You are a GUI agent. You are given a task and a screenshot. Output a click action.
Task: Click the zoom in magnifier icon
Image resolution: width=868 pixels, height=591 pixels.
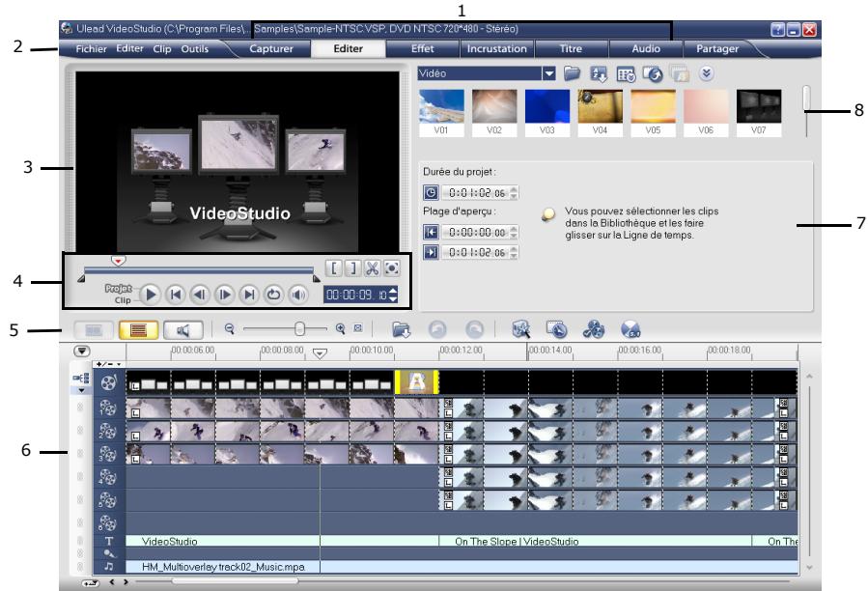(341, 329)
